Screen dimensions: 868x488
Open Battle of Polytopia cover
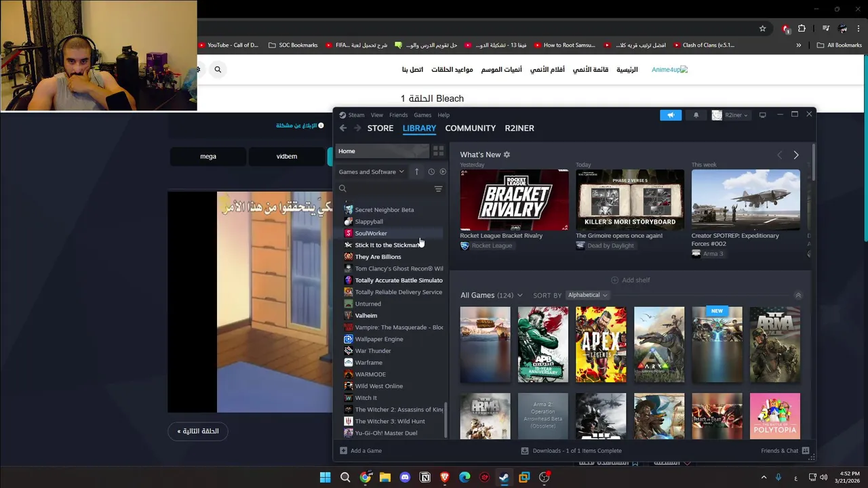775,416
